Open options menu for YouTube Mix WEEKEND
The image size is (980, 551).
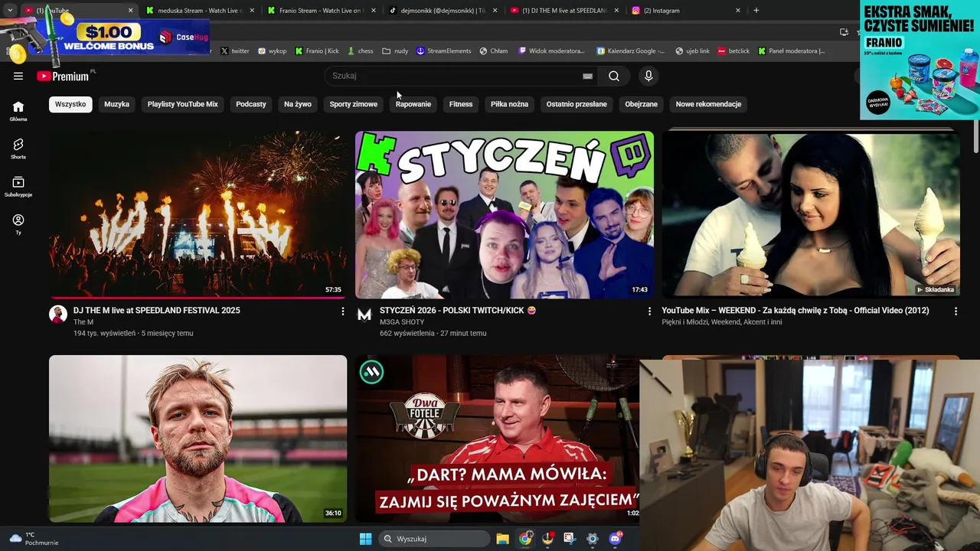pyautogui.click(x=955, y=311)
